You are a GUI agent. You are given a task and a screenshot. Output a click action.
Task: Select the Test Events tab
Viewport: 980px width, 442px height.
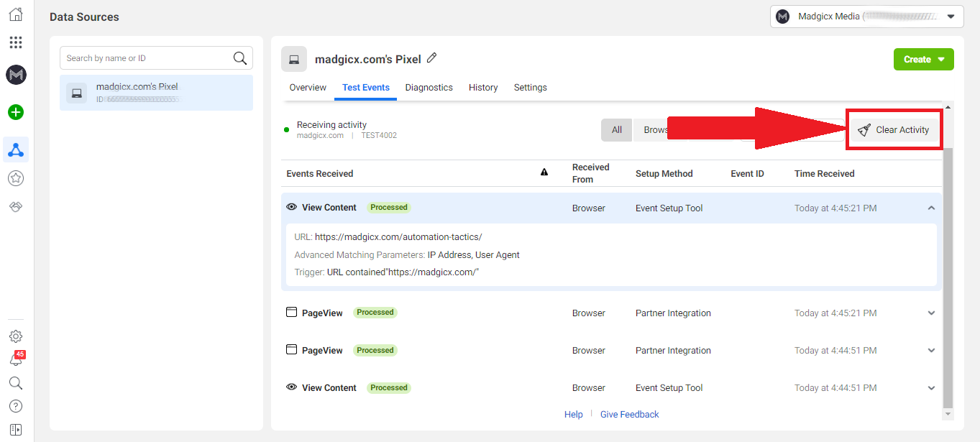[x=366, y=88]
